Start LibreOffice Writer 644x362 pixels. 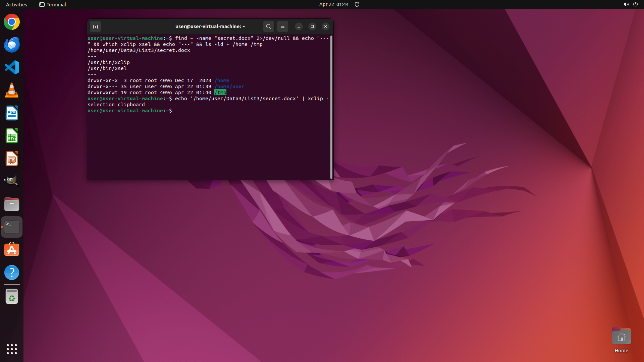click(12, 113)
